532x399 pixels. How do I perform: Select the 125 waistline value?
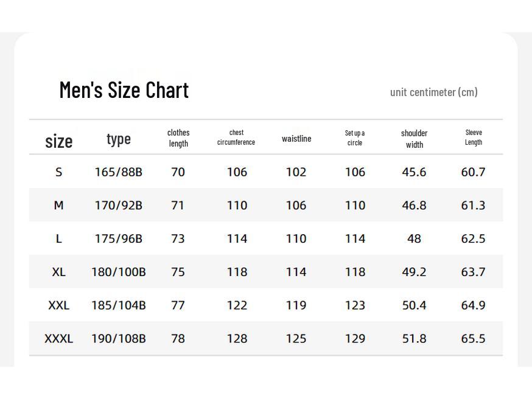tap(296, 338)
